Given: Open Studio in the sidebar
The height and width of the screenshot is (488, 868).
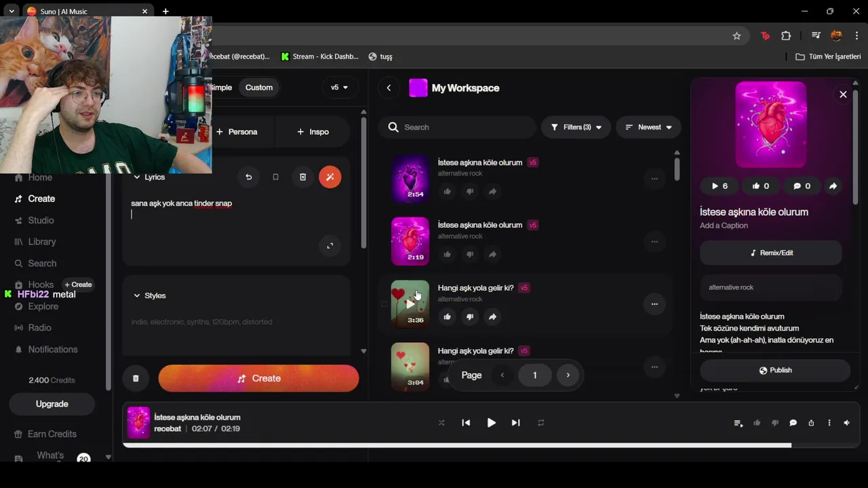Looking at the screenshot, I should tap(34, 220).
